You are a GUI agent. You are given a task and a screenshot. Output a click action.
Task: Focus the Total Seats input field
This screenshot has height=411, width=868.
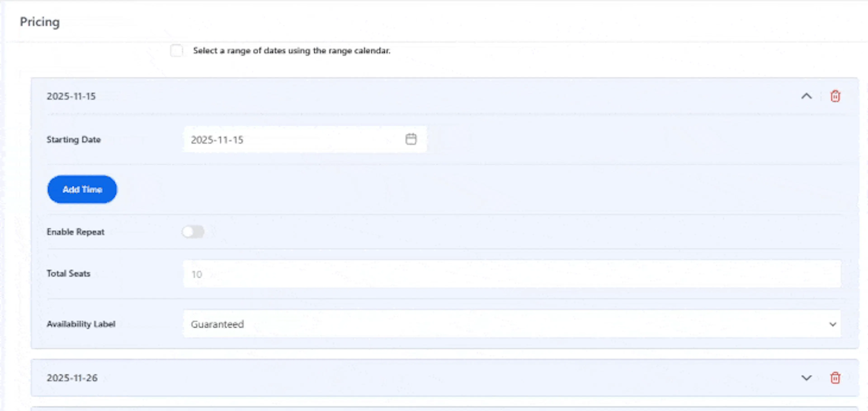coord(512,274)
